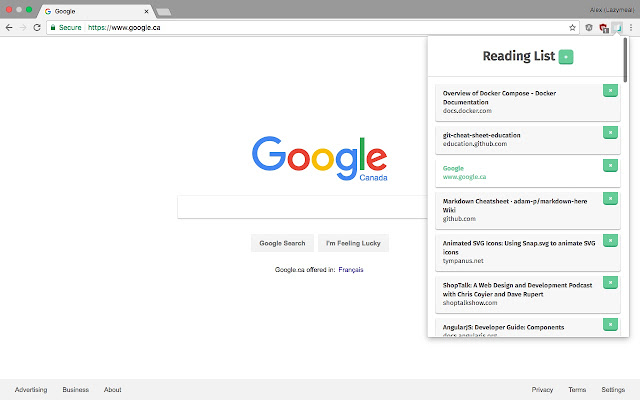The height and width of the screenshot is (400, 640).
Task: Add current page with green plus button
Action: (x=566, y=57)
